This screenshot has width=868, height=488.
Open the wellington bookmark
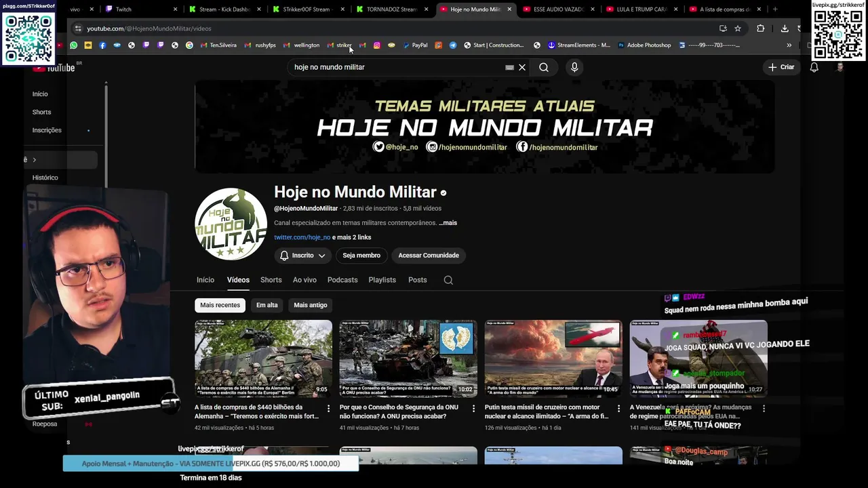[x=302, y=45]
